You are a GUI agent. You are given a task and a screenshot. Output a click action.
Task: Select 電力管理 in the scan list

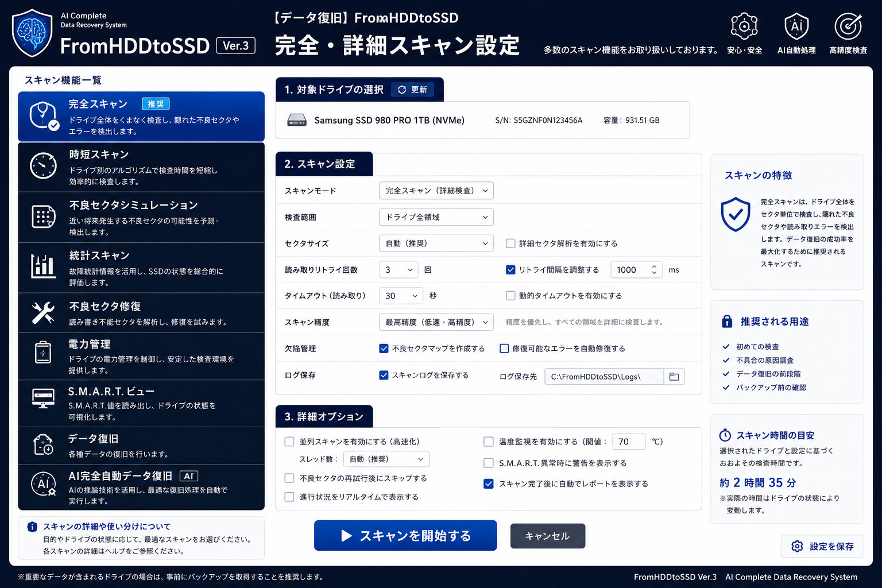pyautogui.click(x=141, y=357)
